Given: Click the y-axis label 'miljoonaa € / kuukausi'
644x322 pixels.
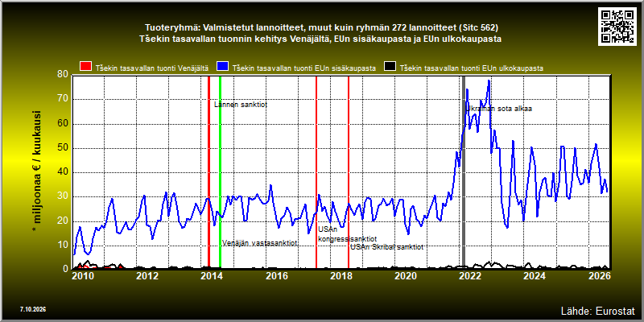Looking at the screenshot, I should point(36,172).
